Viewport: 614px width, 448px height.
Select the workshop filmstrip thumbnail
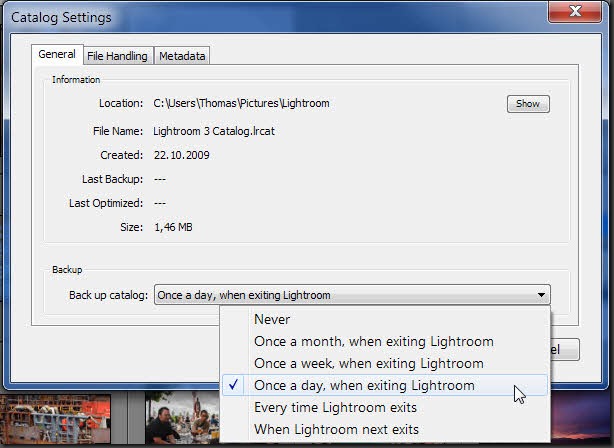click(55, 419)
